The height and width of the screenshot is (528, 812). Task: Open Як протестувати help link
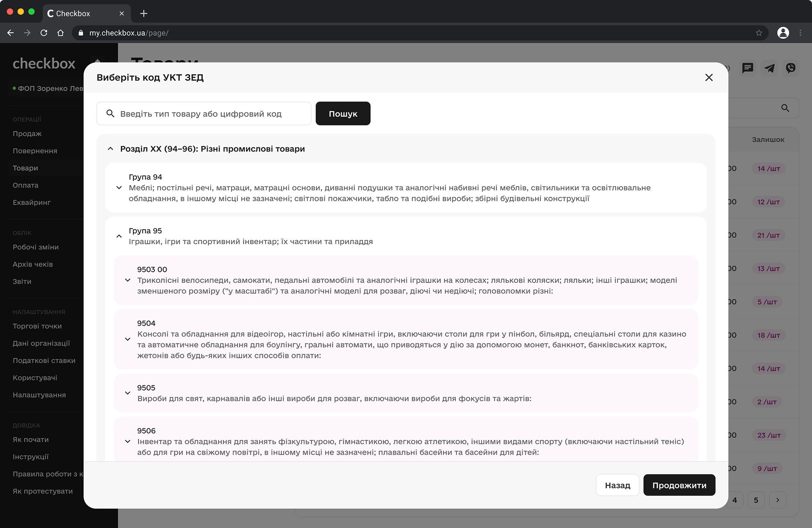click(43, 491)
